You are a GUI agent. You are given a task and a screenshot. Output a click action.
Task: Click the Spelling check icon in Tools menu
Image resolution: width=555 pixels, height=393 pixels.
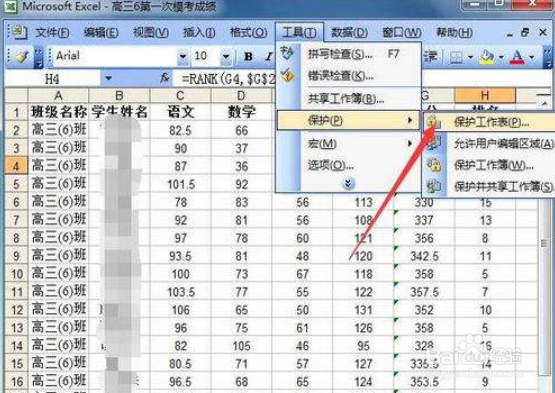coord(287,53)
